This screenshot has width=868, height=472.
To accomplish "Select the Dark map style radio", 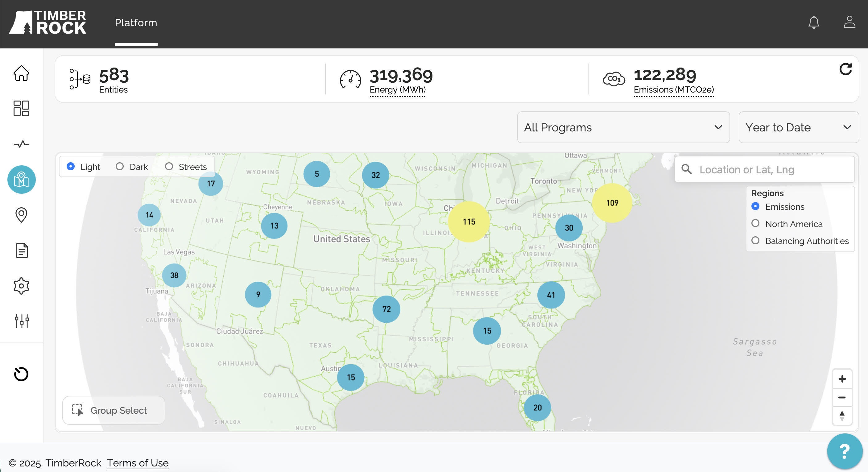I will [120, 166].
